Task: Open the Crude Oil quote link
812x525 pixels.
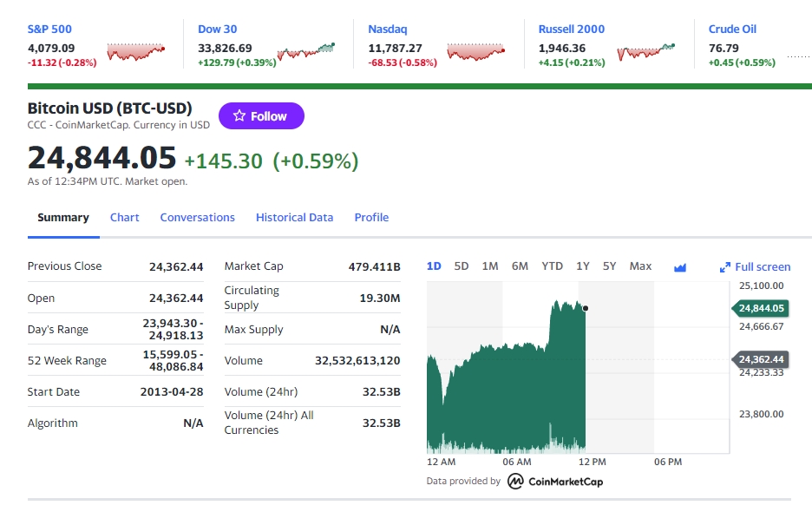Action: coord(732,29)
